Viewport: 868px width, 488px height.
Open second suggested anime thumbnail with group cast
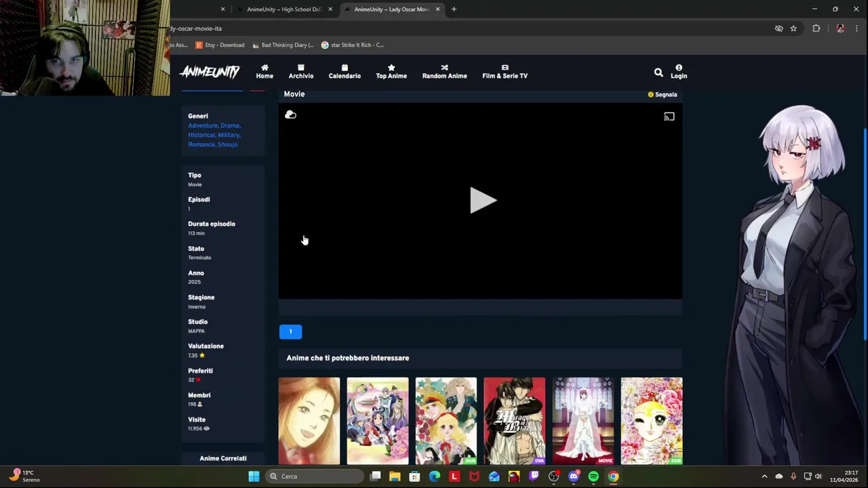tap(378, 421)
